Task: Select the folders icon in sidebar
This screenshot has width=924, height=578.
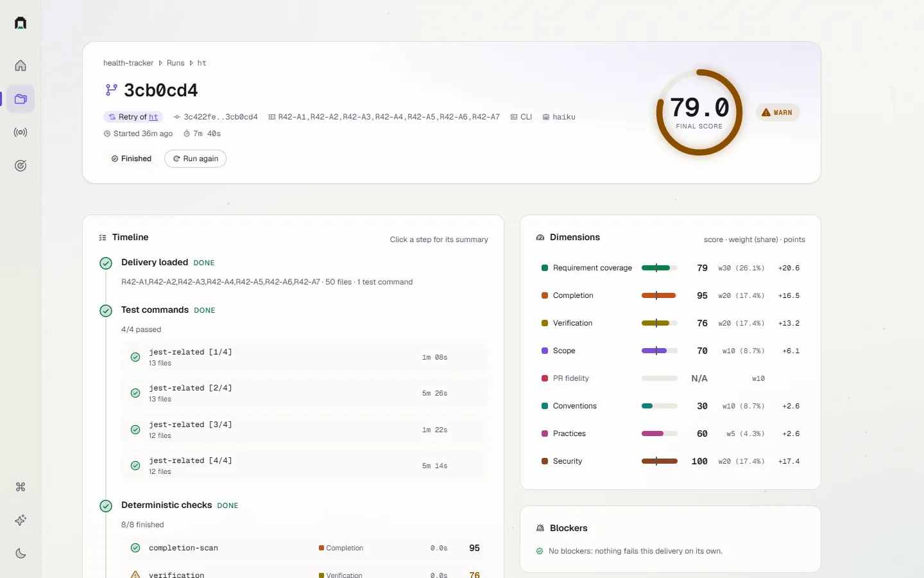Action: (21, 99)
